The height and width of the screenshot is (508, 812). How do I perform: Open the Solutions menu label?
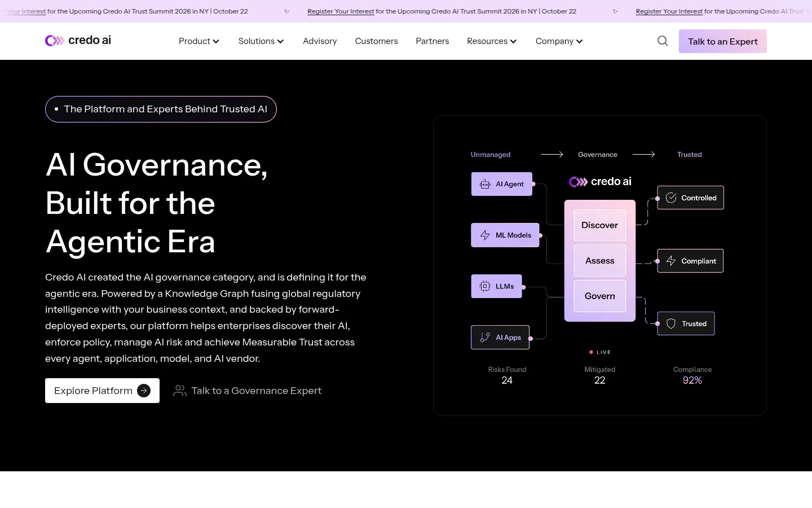point(257,41)
